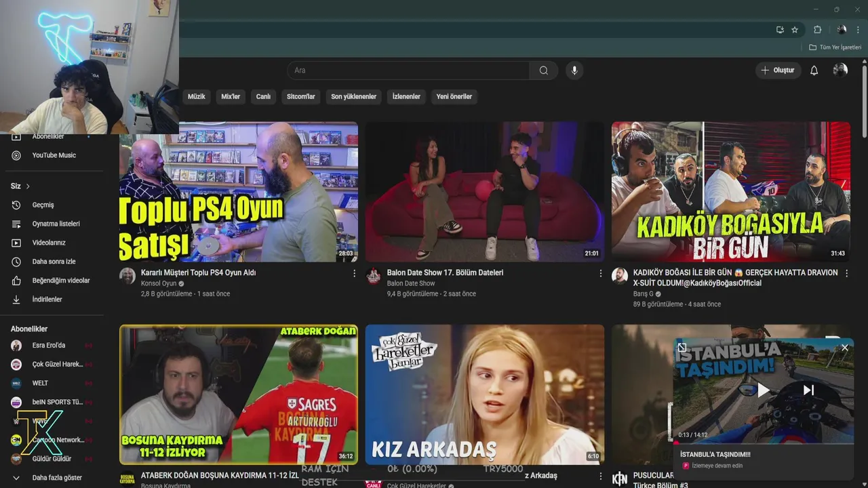Select the İzlenenler filter chip
Screen dimensions: 868x488
(406, 96)
